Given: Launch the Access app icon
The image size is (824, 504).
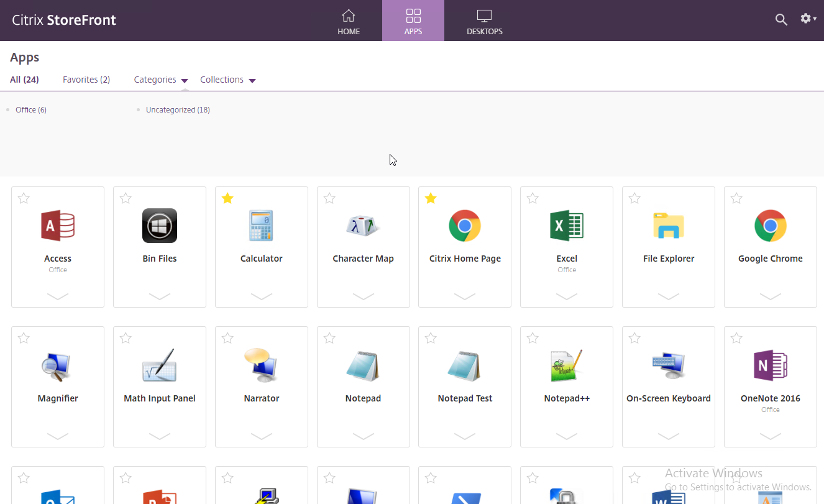Looking at the screenshot, I should click(x=58, y=226).
